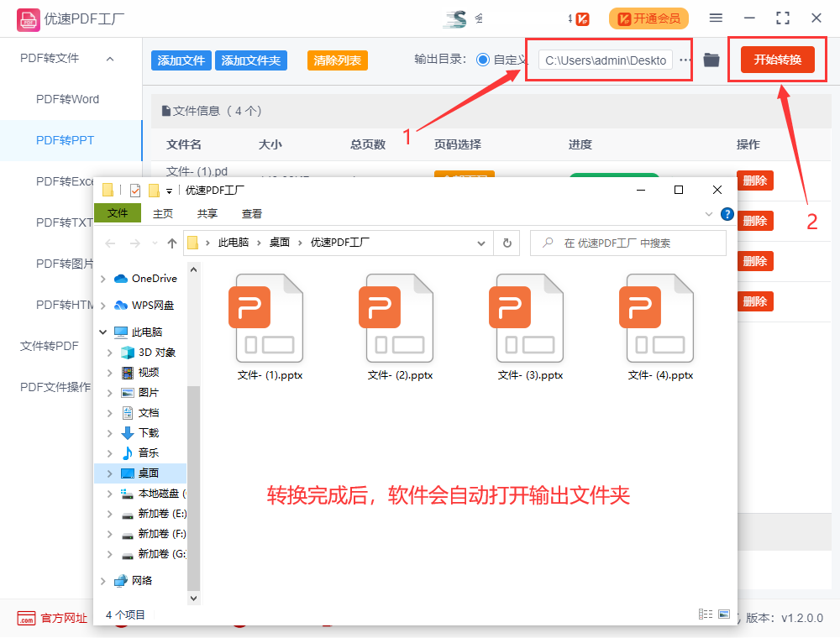
Task: Click the Explorer forward arrow
Action: 135,243
